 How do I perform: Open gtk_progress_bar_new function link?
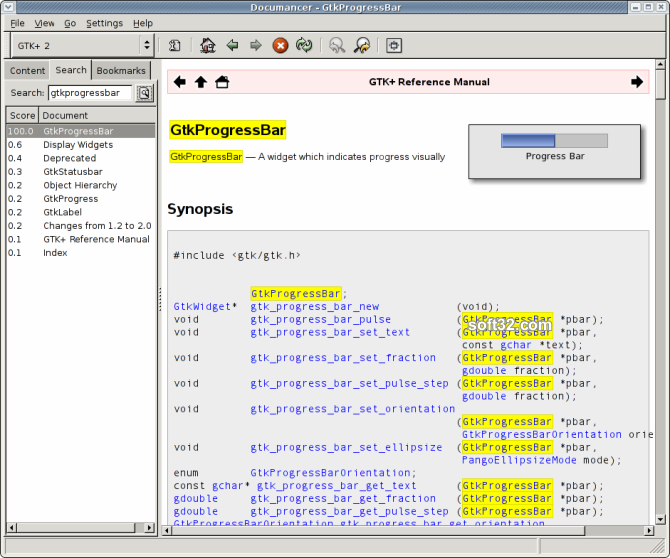[x=314, y=307]
